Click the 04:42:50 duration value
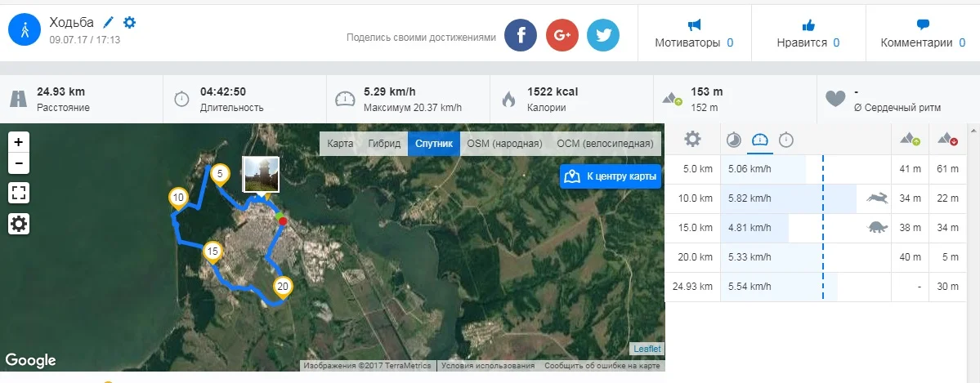Screen dimensions: 980x383 tap(223, 91)
